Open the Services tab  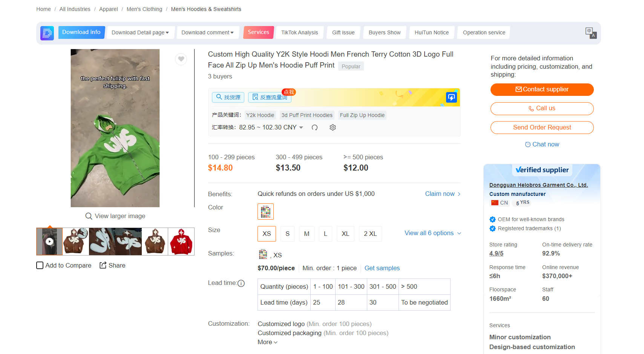[258, 32]
